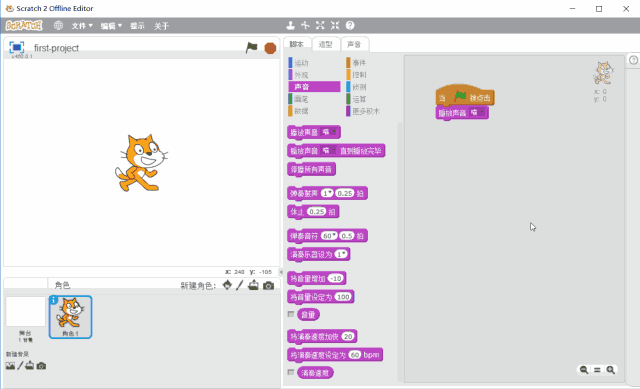
Task: Paint a new backdrop icon
Action: pyautogui.click(x=20, y=365)
